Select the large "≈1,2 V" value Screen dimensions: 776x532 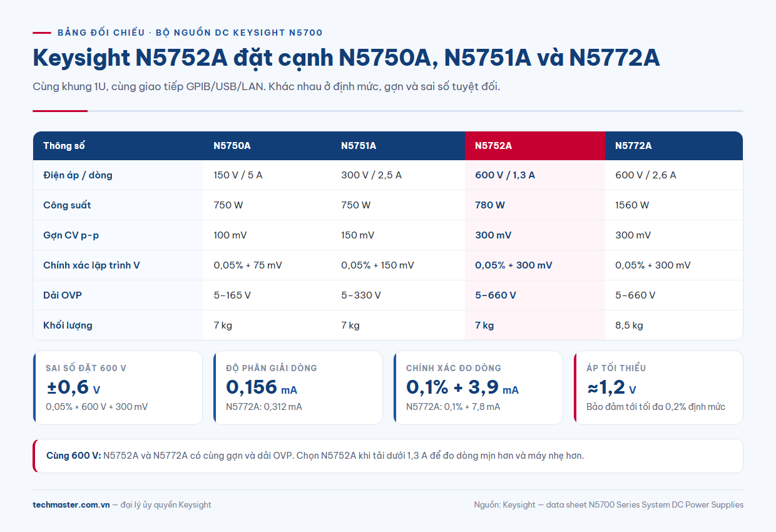[x=611, y=387]
